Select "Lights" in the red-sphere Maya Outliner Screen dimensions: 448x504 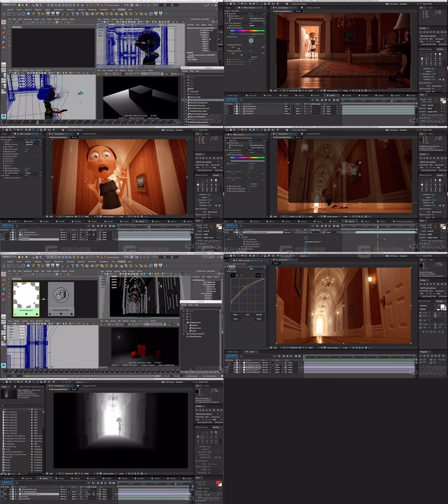tap(194, 331)
